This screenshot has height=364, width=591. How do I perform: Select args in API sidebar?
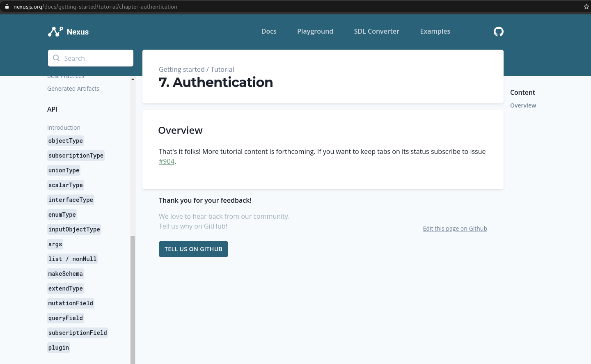click(55, 244)
